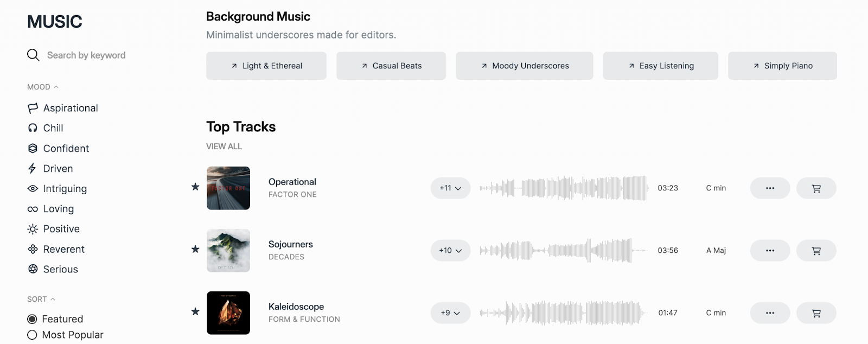Click the Intriguing eye icon

[33, 188]
